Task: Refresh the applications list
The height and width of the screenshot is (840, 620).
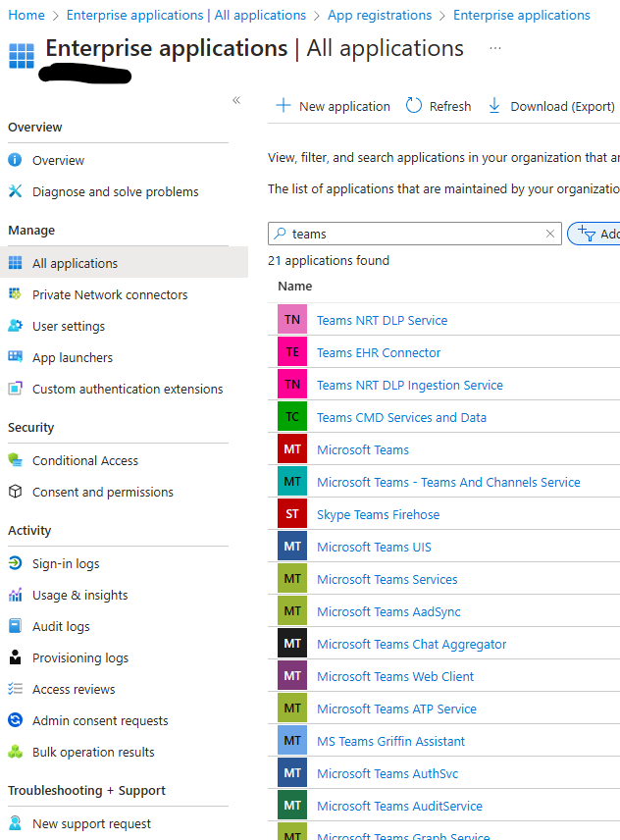Action: (x=439, y=106)
